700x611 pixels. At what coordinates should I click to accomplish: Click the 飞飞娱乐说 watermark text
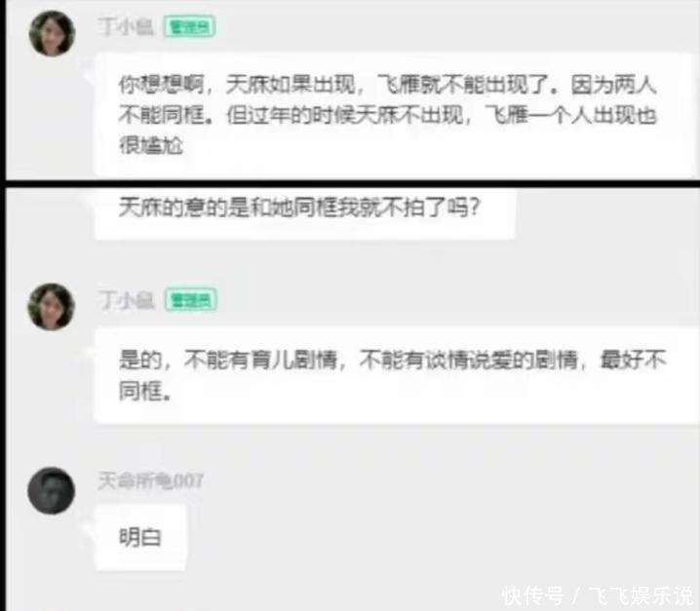point(642,595)
